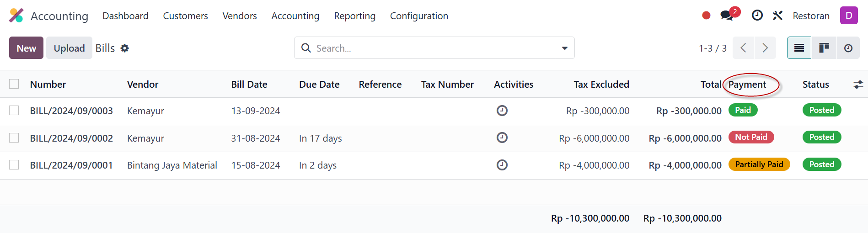The height and width of the screenshot is (233, 868).
Task: Click the New bill button
Action: pos(26,48)
